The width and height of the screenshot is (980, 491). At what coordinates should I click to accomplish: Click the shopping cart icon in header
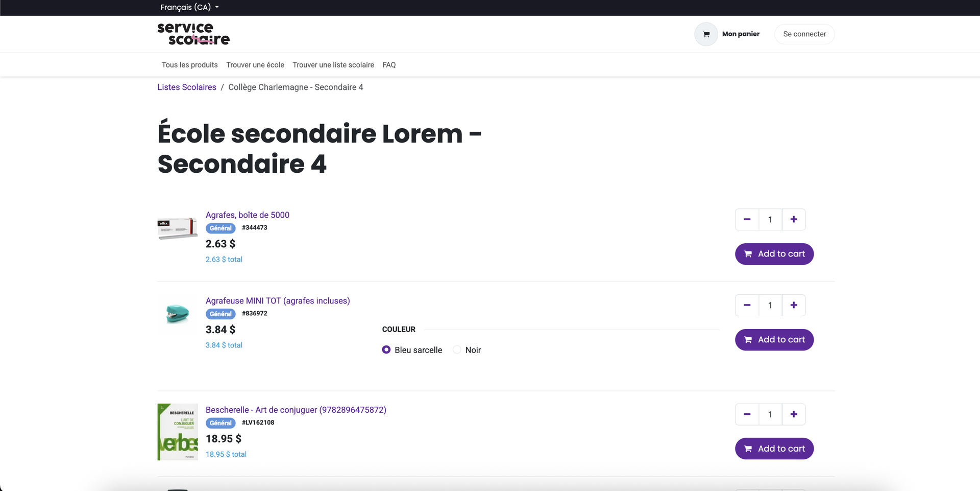(706, 34)
